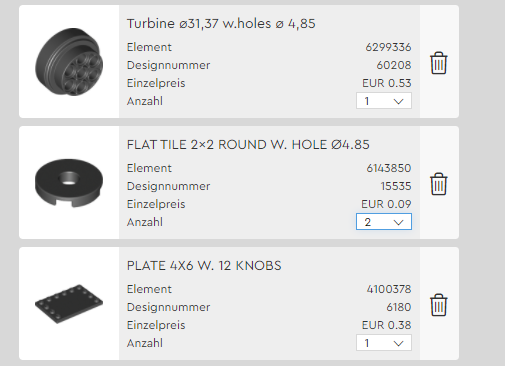Open the quantity dropdown showing 2
Screen dimensions: 505x366
[x=384, y=222]
